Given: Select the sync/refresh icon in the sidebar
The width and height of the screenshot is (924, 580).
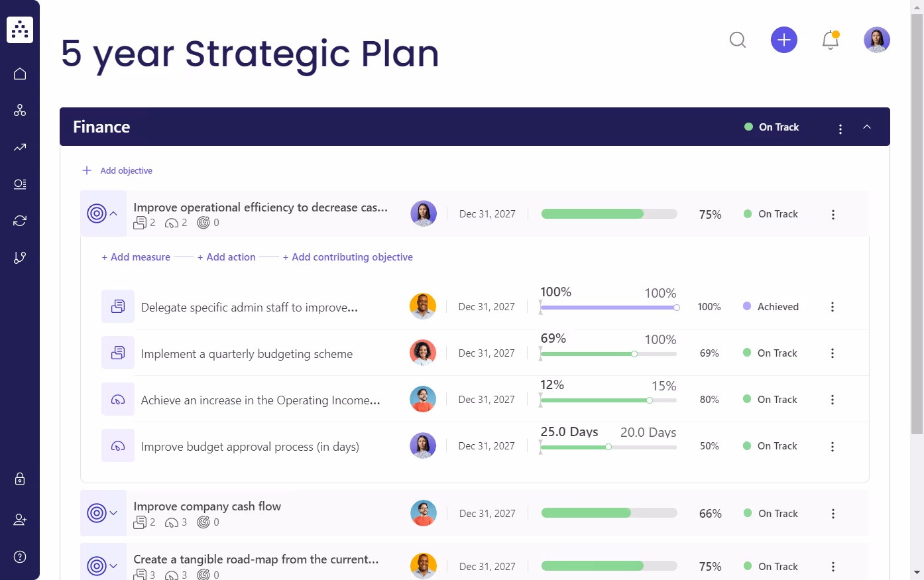Looking at the screenshot, I should [20, 220].
